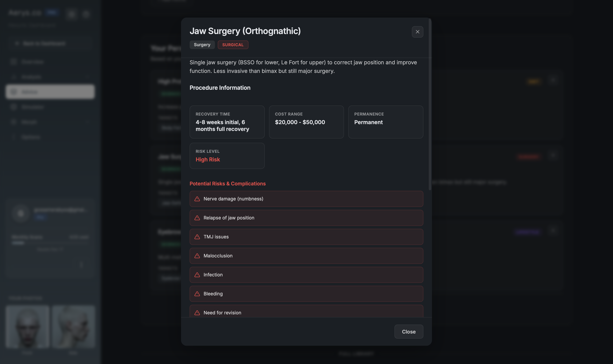Select the Permanence info card

(x=385, y=122)
